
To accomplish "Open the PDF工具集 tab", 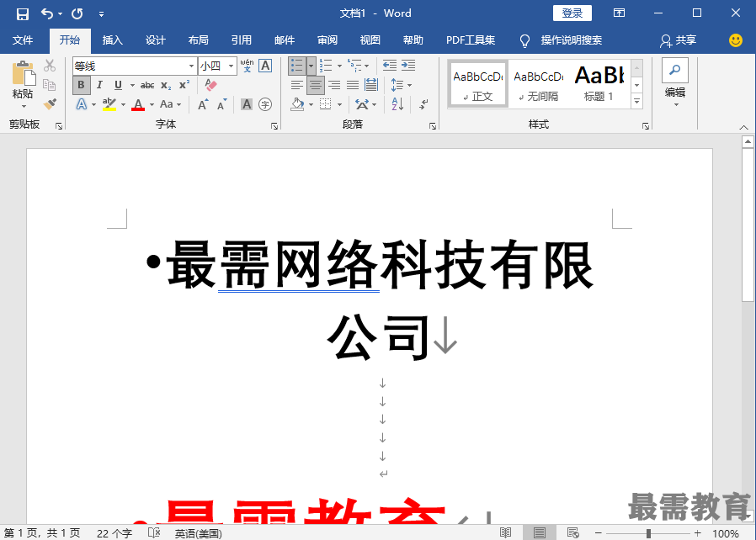I will [471, 40].
